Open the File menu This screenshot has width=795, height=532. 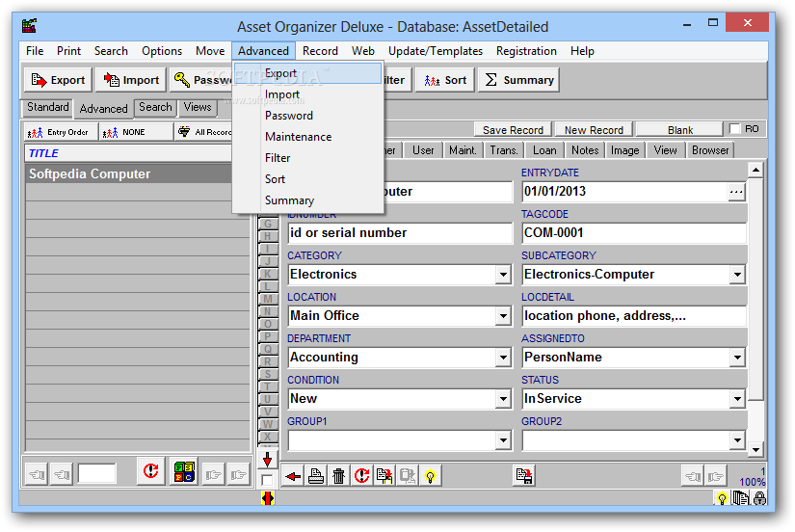coord(35,51)
